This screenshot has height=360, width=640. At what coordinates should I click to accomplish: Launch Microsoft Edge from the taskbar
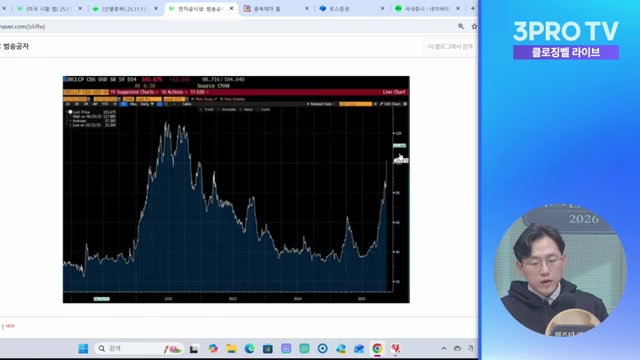click(x=249, y=349)
